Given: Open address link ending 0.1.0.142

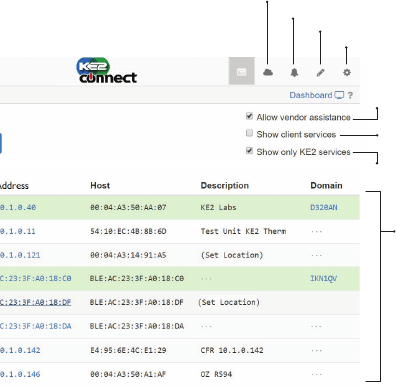Looking at the screenshot, I should tap(20, 350).
